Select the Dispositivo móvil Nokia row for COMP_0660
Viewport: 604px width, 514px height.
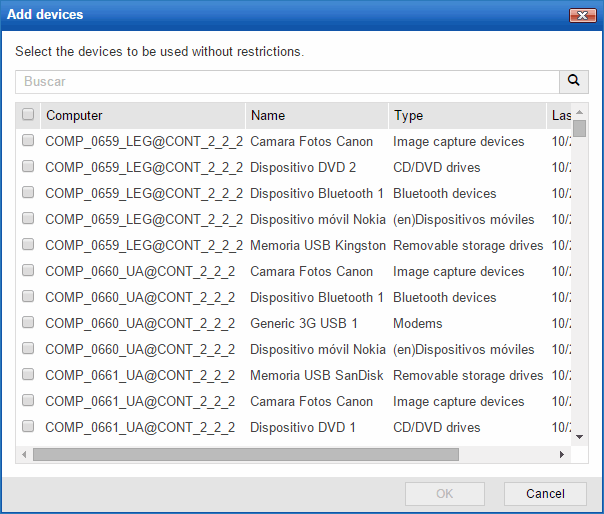pos(316,349)
